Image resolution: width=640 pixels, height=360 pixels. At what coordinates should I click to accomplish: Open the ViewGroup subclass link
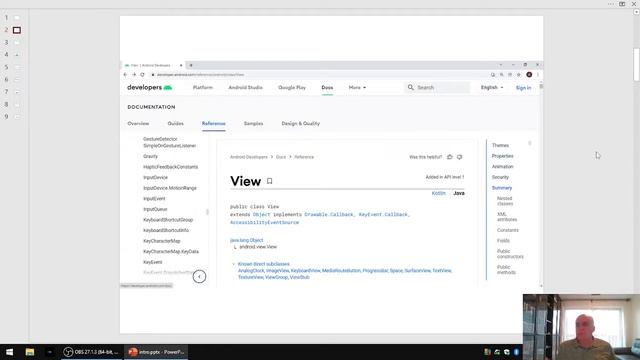(x=276, y=277)
